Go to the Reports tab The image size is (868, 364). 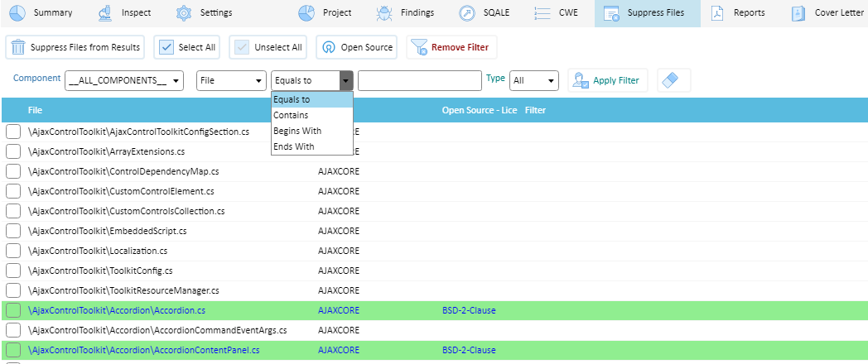point(739,12)
